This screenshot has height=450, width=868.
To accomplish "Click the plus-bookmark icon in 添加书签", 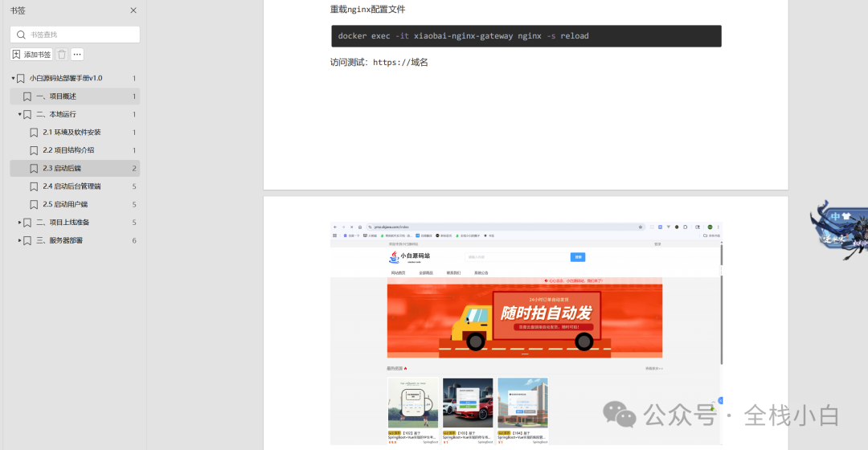I will pos(17,55).
